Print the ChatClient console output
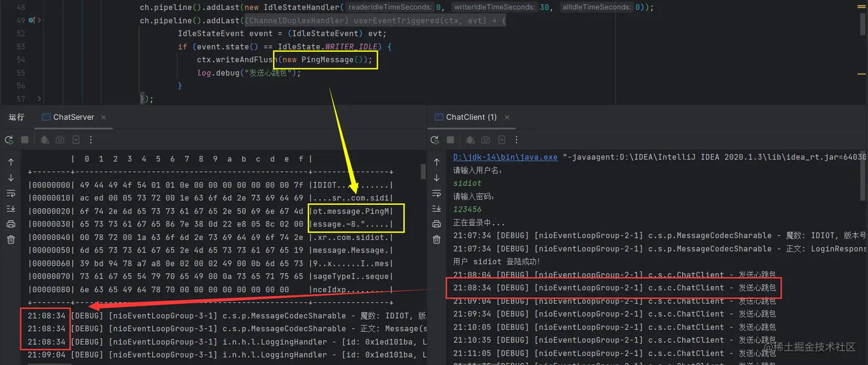Image resolution: width=868 pixels, height=365 pixels. (436, 224)
